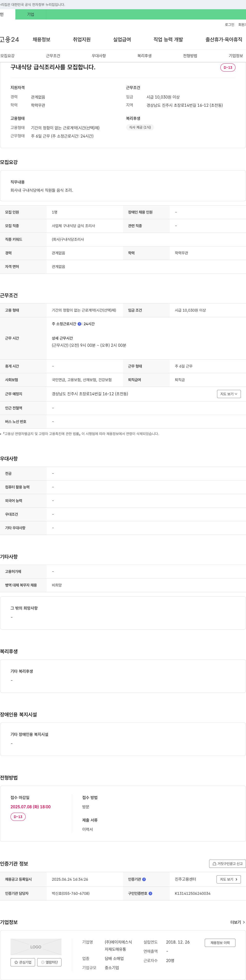246x980 pixels.
Task: Select employee count 20명
Action: click(170, 960)
